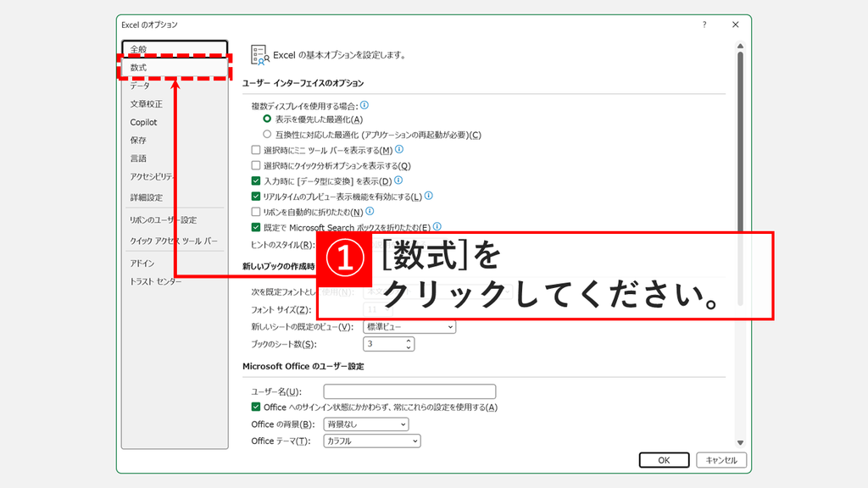Select リボンのユーザー設定 category
The height and width of the screenshot is (488, 868).
coord(175,219)
